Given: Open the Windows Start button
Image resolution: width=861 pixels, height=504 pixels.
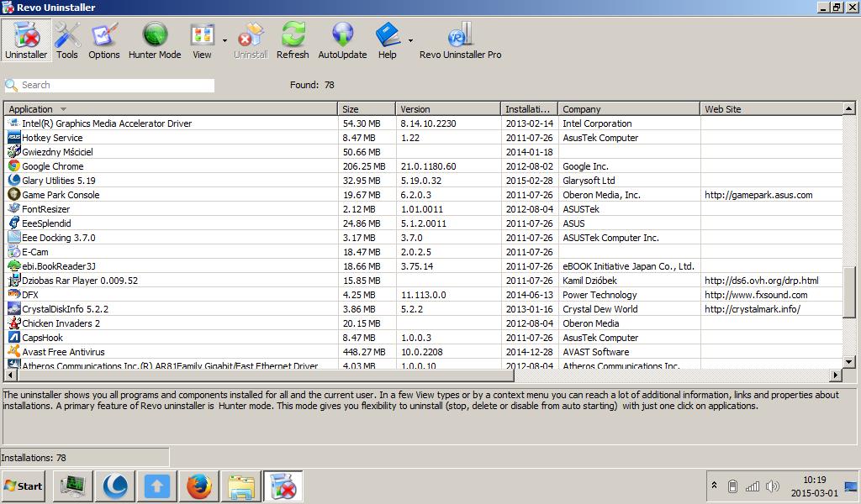Looking at the screenshot, I should [23, 486].
